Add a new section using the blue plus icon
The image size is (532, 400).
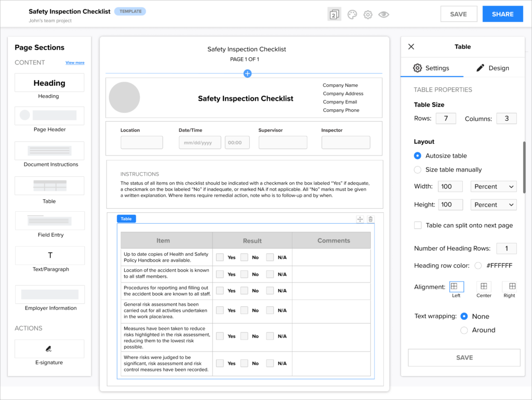pos(247,74)
